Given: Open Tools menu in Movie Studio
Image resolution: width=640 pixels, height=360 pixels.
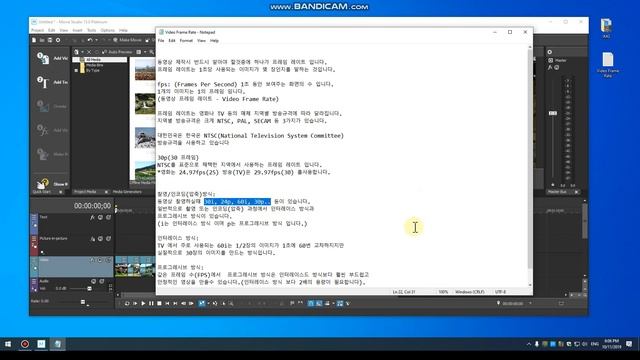Looking at the screenshot, I should click(x=91, y=30).
